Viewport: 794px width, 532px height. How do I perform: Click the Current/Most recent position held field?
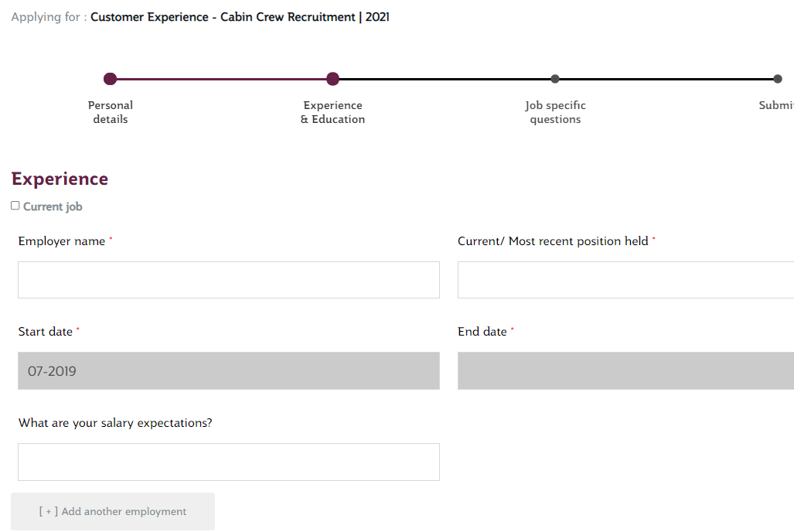(x=625, y=280)
